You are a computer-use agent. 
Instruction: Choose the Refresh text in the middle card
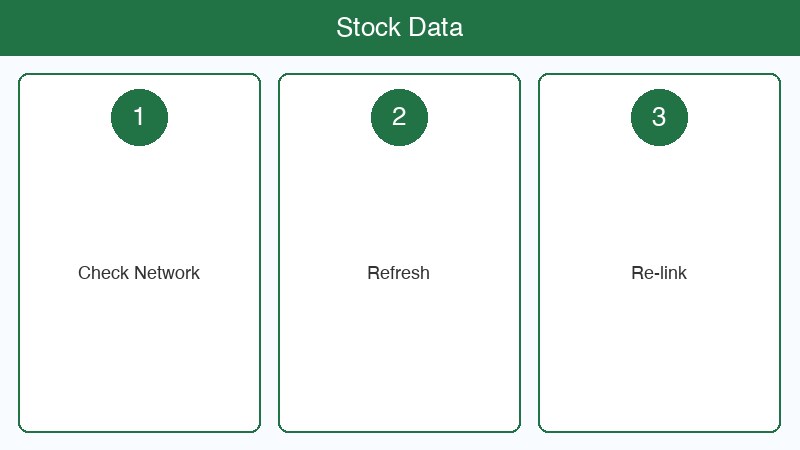[399, 273]
